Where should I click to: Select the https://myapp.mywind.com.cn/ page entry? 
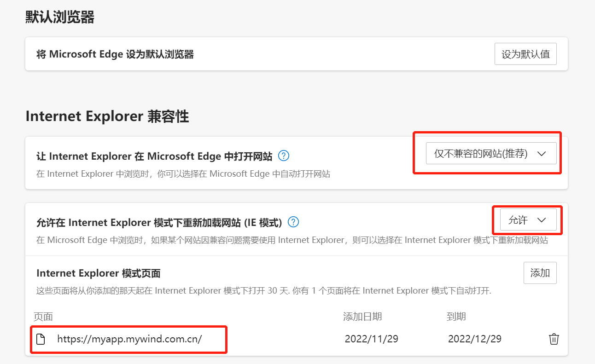[129, 339]
